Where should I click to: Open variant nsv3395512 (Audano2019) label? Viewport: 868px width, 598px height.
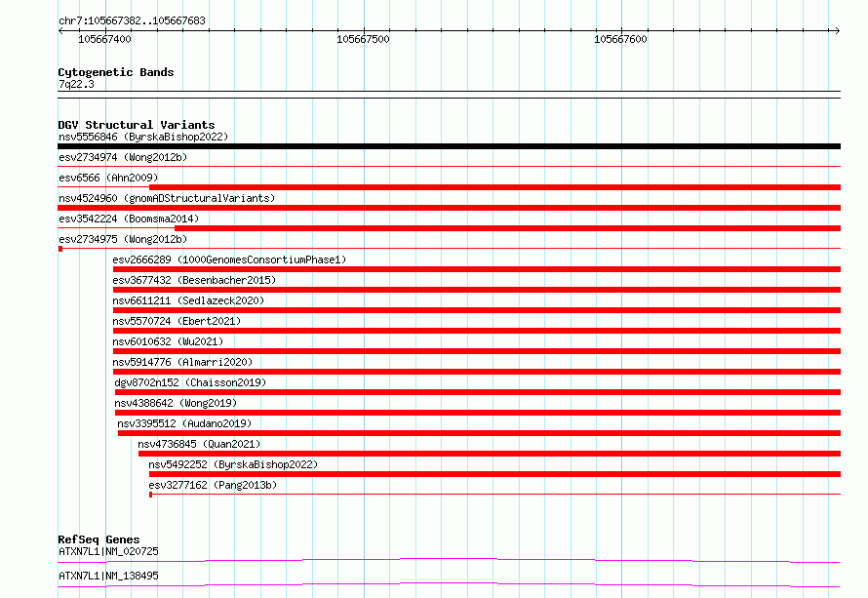tap(184, 423)
